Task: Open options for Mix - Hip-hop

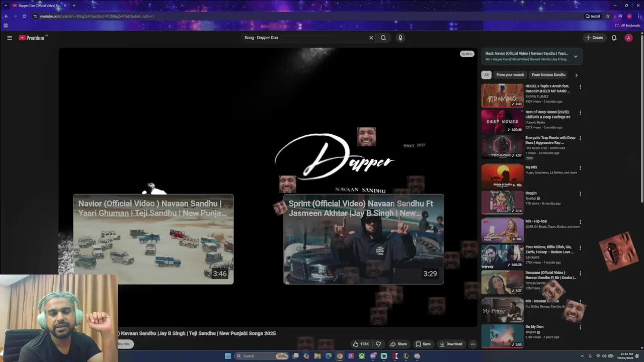Action: point(580,222)
